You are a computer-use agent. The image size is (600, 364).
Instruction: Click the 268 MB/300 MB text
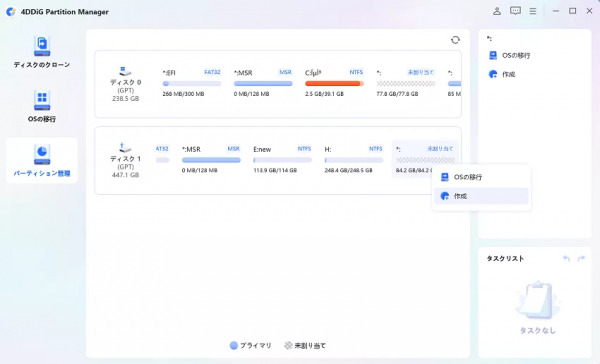pyautogui.click(x=183, y=94)
